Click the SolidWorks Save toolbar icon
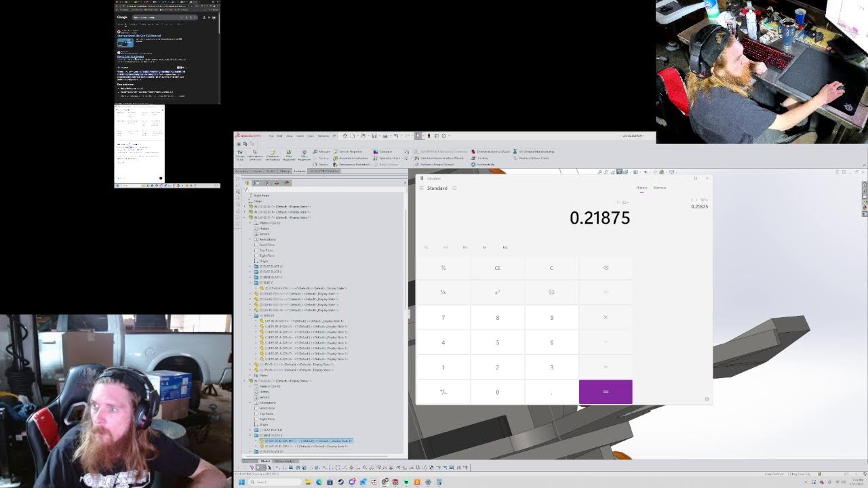 374,136
